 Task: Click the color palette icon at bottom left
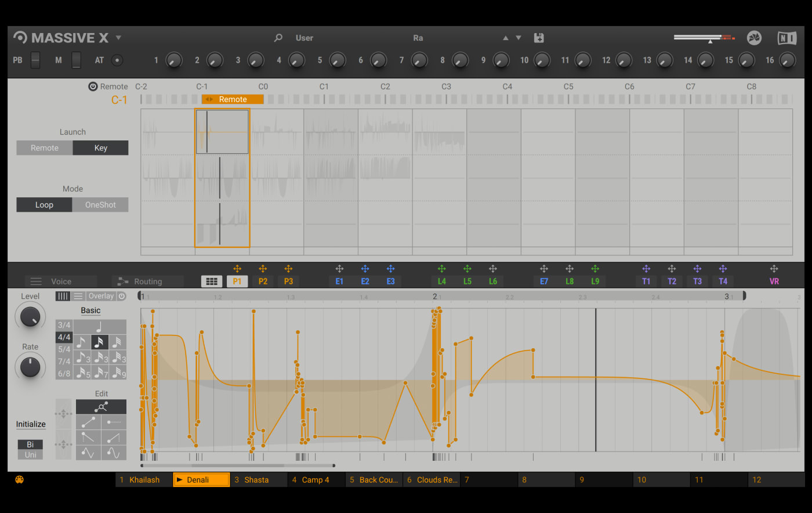[19, 480]
